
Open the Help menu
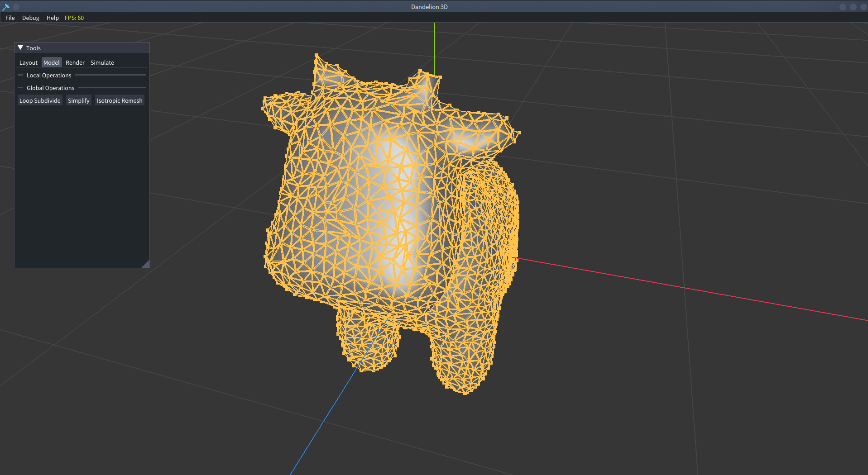[x=53, y=18]
